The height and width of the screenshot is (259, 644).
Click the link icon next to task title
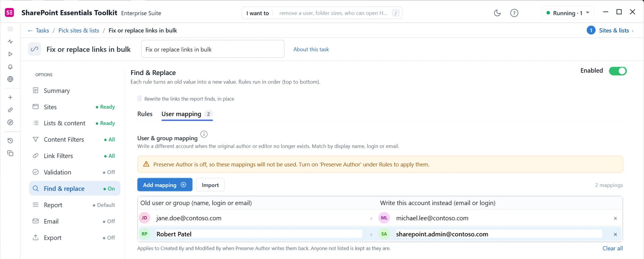click(35, 49)
